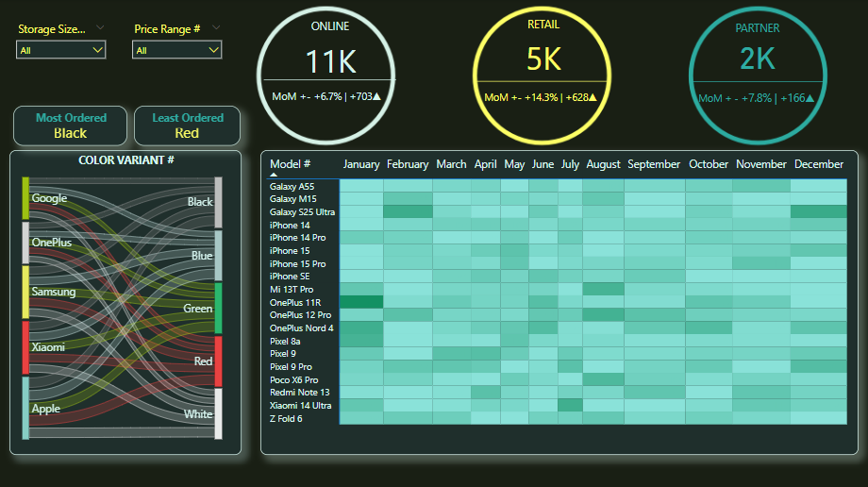Expand the chevron beside Storage Size header
This screenshot has width=868, height=487.
(x=100, y=27)
